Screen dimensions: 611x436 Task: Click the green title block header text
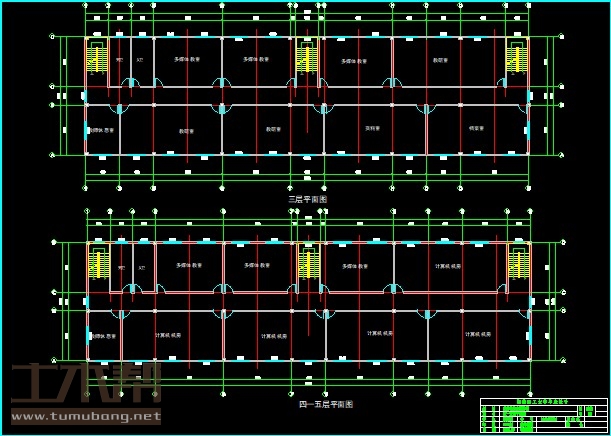point(543,402)
